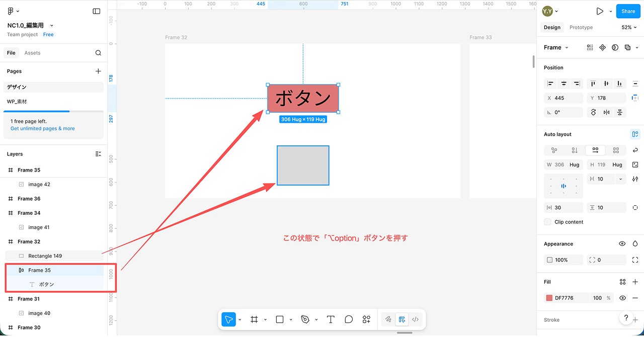Add a new page with plus icon
Image resolution: width=644 pixels, height=337 pixels.
click(x=98, y=71)
